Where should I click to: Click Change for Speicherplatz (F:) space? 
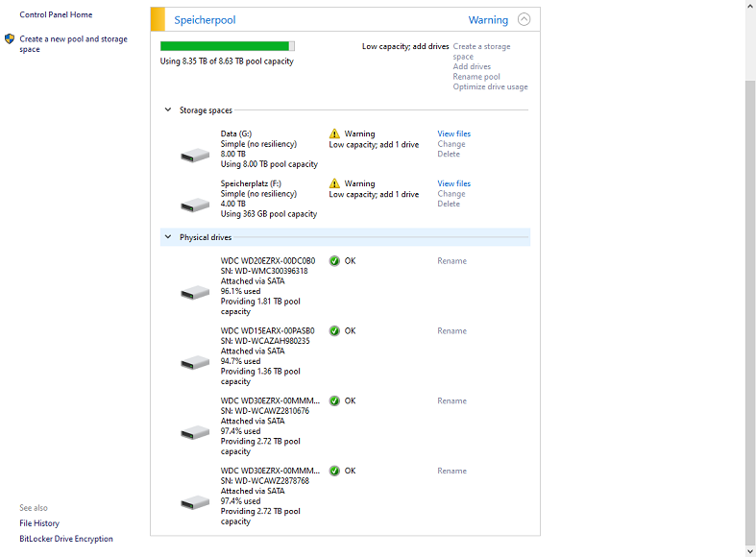(451, 193)
